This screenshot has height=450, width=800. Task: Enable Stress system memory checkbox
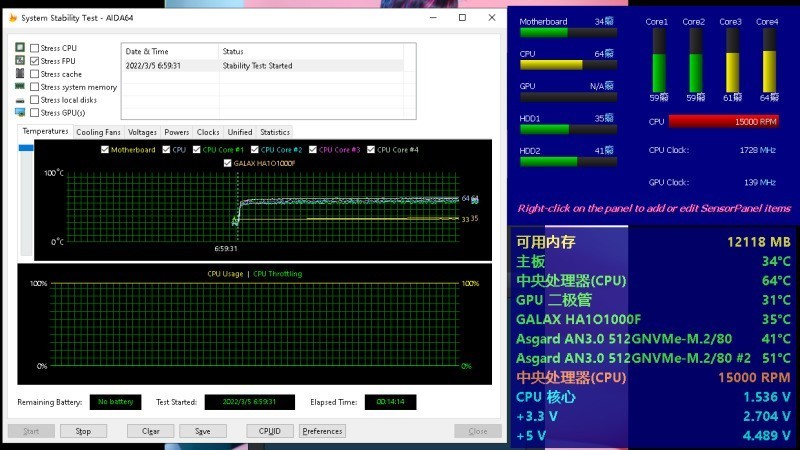coord(35,87)
